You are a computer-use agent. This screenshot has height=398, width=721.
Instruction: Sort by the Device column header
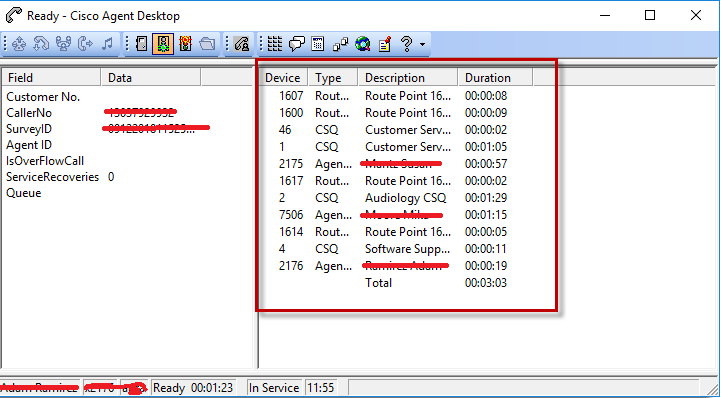284,78
